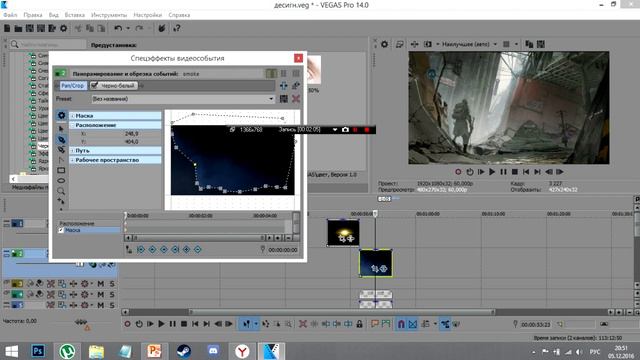Screen dimensions: 640x360
Task: Open the Справка menu
Action: point(179,15)
